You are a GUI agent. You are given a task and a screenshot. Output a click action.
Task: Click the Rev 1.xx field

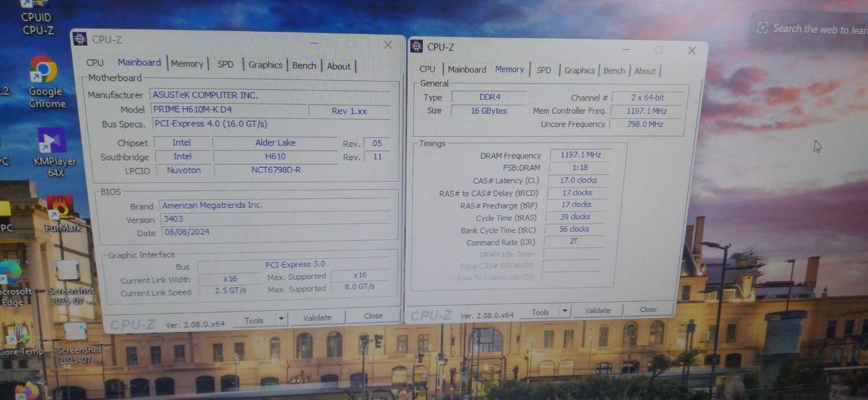[349, 111]
